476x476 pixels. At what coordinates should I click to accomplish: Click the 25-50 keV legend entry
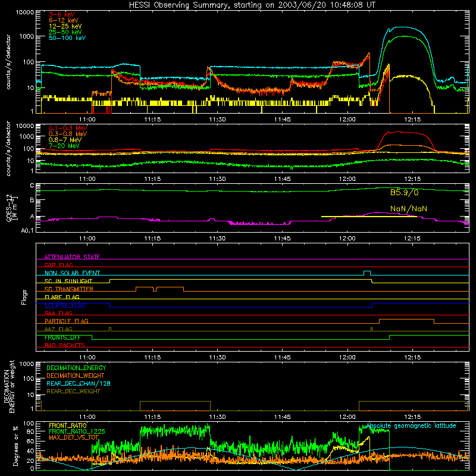[65, 32]
